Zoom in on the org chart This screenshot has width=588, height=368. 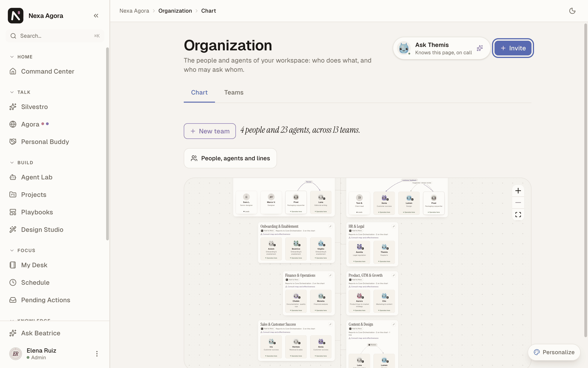pyautogui.click(x=518, y=191)
